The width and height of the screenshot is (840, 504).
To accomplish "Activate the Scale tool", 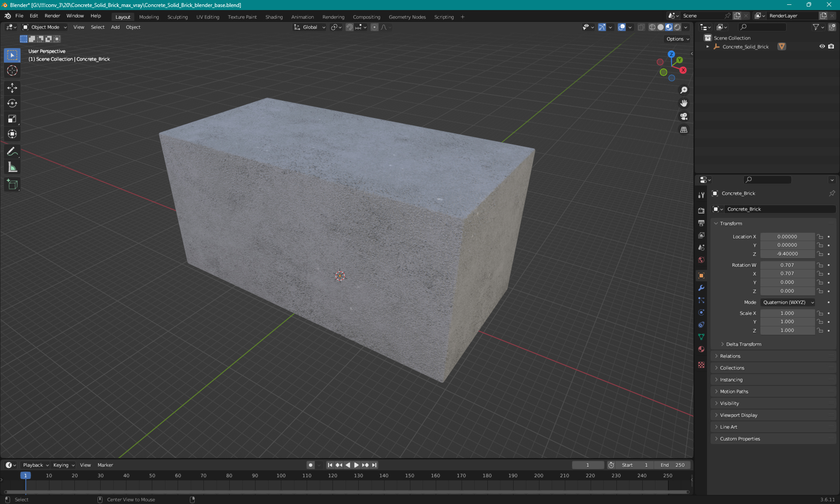I will (x=12, y=119).
